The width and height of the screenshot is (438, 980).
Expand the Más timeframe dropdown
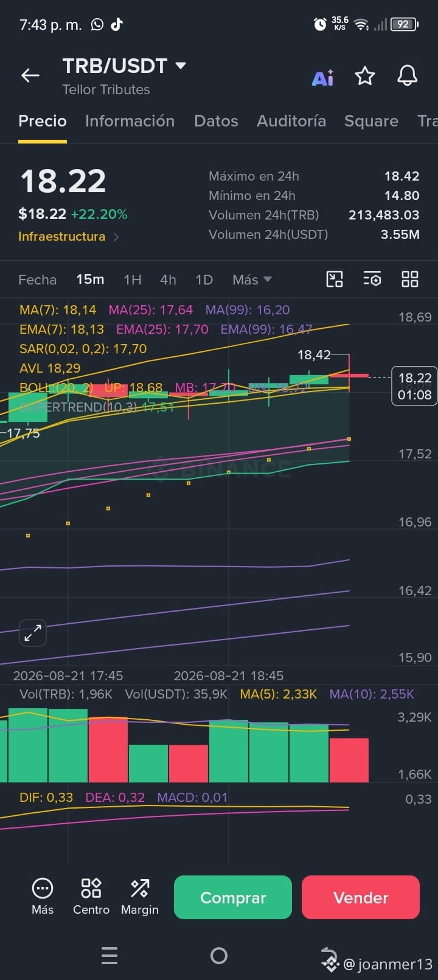click(x=252, y=280)
